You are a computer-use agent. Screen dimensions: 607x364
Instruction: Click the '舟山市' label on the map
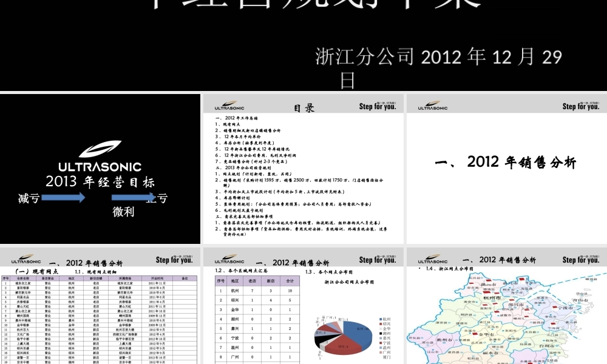click(x=580, y=300)
